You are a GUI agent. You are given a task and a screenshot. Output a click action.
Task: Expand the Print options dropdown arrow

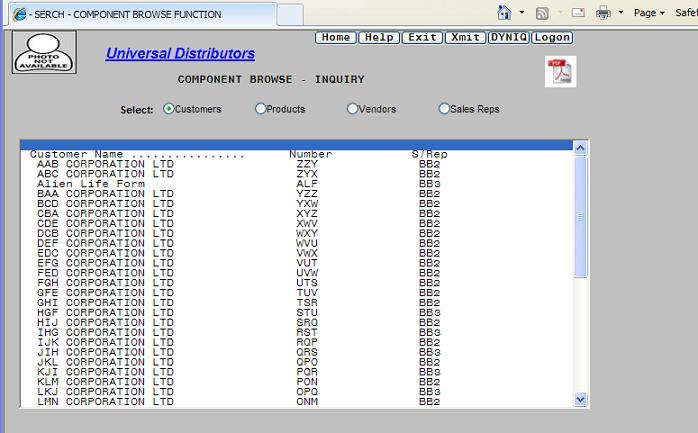point(620,13)
